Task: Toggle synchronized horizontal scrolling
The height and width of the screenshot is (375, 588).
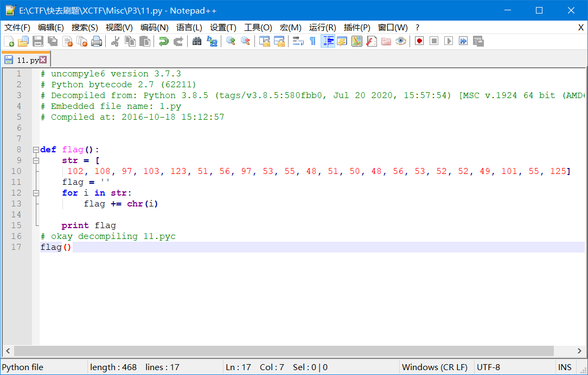Action: point(279,41)
